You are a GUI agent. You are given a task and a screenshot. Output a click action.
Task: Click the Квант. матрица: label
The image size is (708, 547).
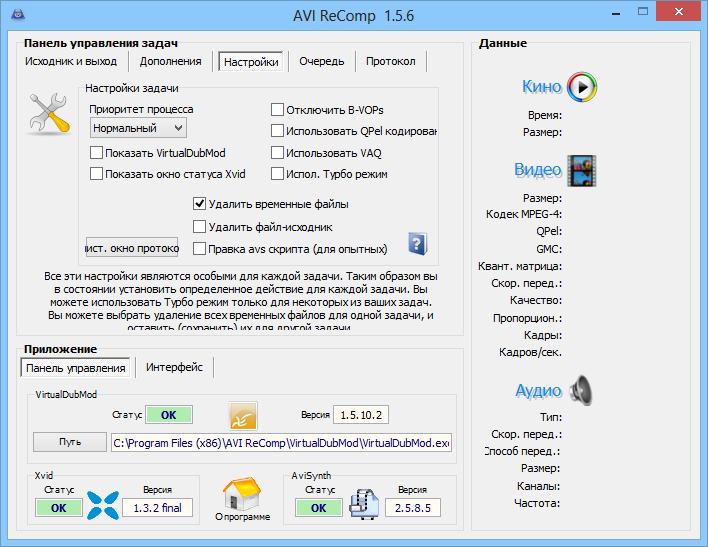pos(520,266)
